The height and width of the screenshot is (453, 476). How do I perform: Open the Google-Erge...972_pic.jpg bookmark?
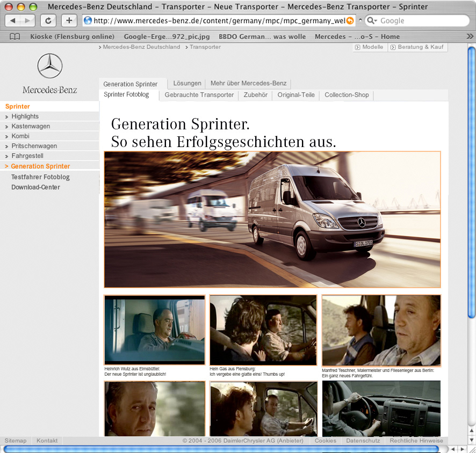(167, 36)
